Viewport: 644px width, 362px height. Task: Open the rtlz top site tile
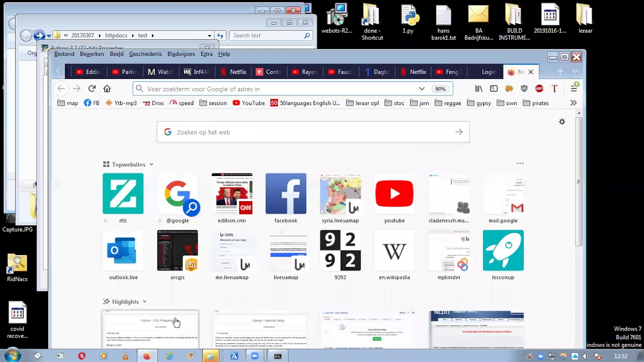[x=123, y=194]
